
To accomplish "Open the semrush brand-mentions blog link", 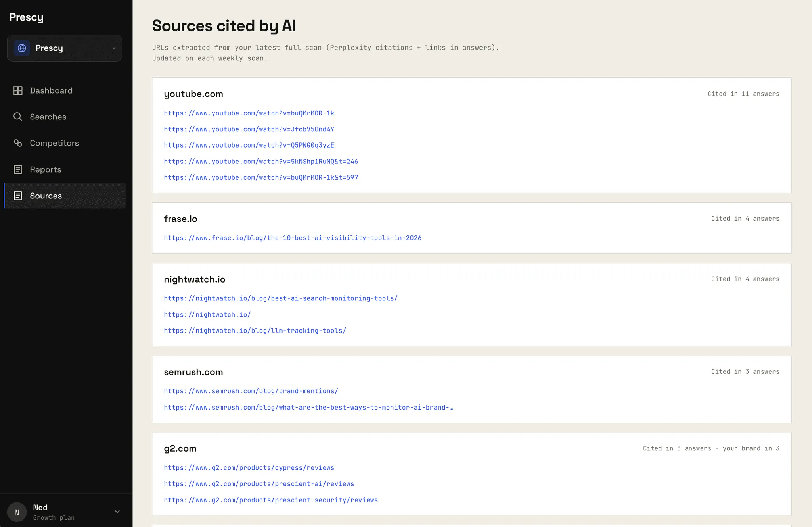I will coord(251,391).
